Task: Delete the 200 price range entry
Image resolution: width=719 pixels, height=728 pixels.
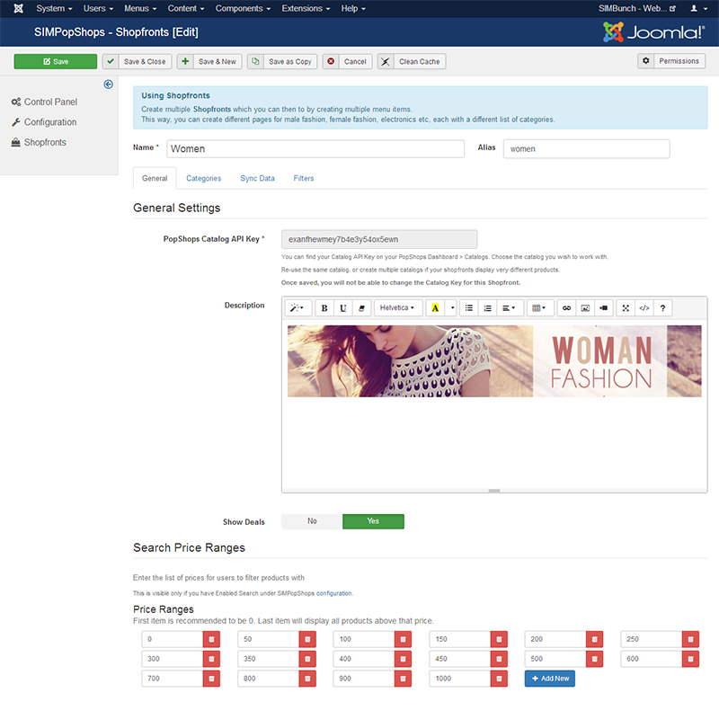Action: pyautogui.click(x=595, y=639)
